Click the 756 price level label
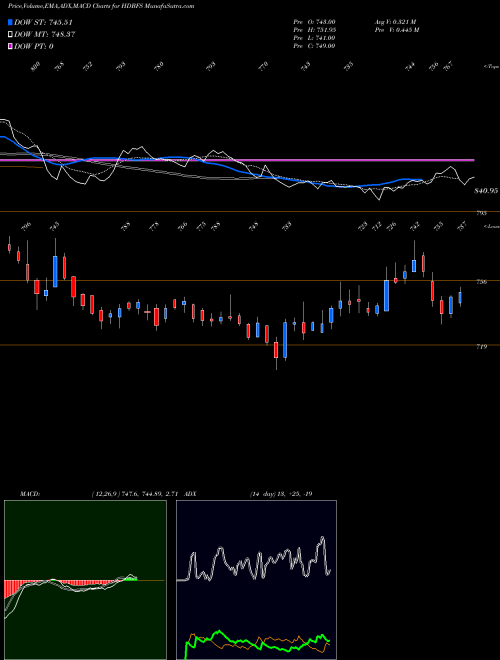Image resolution: width=500 pixels, height=660 pixels. pyautogui.click(x=481, y=282)
